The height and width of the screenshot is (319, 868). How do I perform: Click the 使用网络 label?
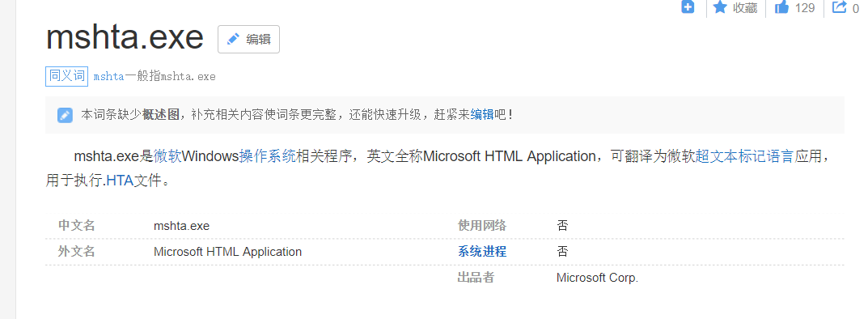pos(481,225)
